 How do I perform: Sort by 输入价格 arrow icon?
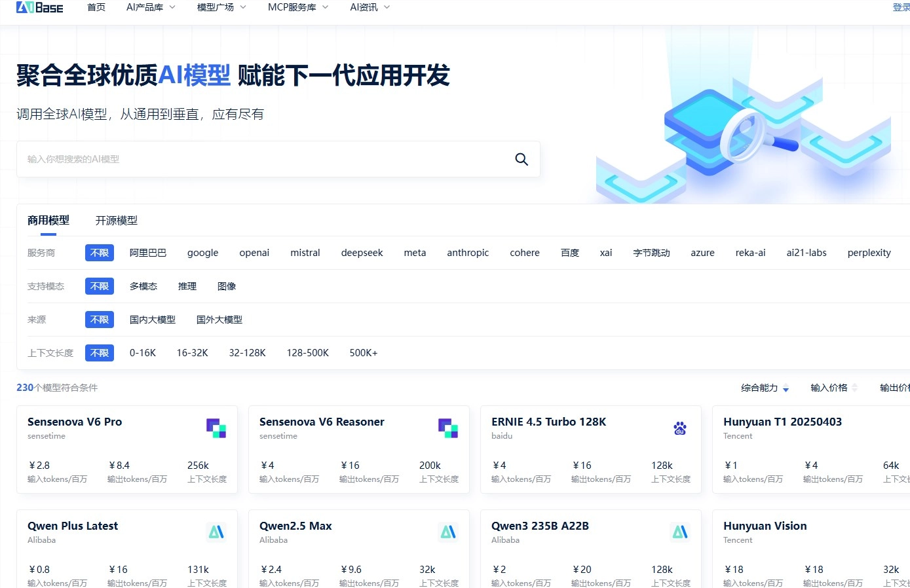pos(854,388)
